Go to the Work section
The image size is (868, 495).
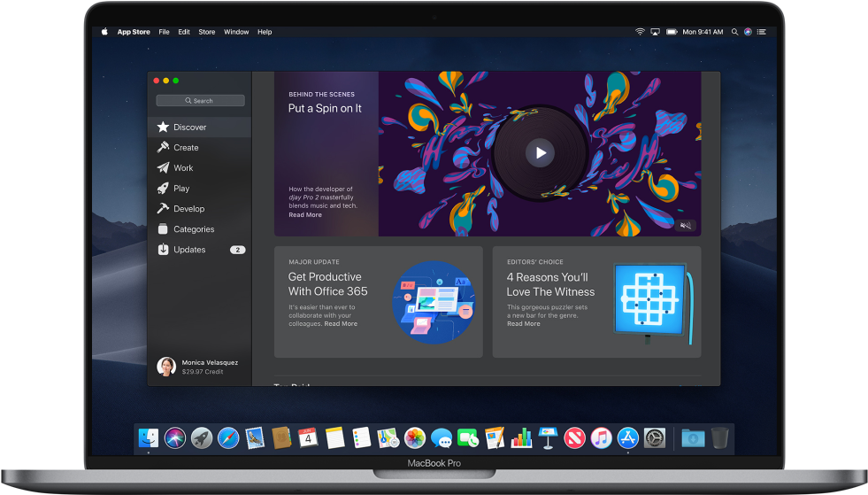click(199, 168)
